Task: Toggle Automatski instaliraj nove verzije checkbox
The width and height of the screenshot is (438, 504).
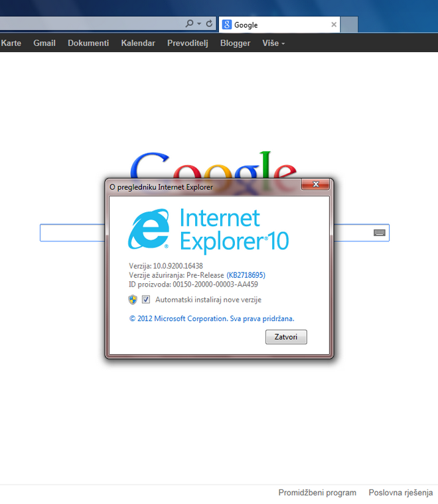Action: tap(146, 300)
